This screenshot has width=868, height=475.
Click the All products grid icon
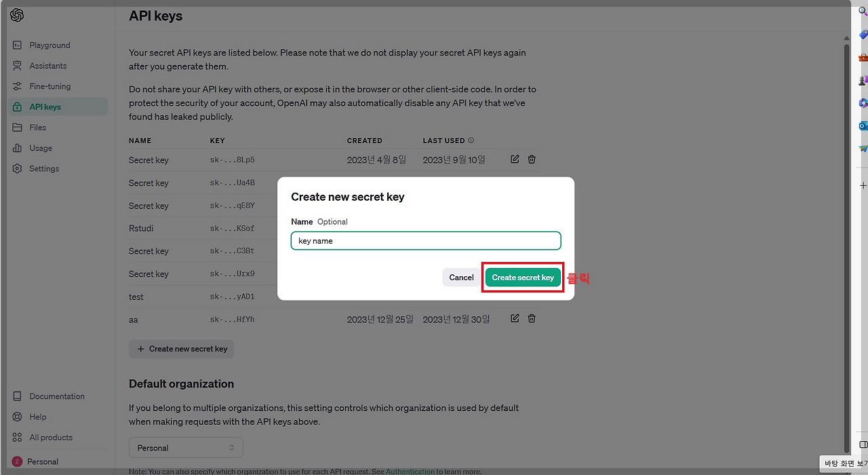17,437
